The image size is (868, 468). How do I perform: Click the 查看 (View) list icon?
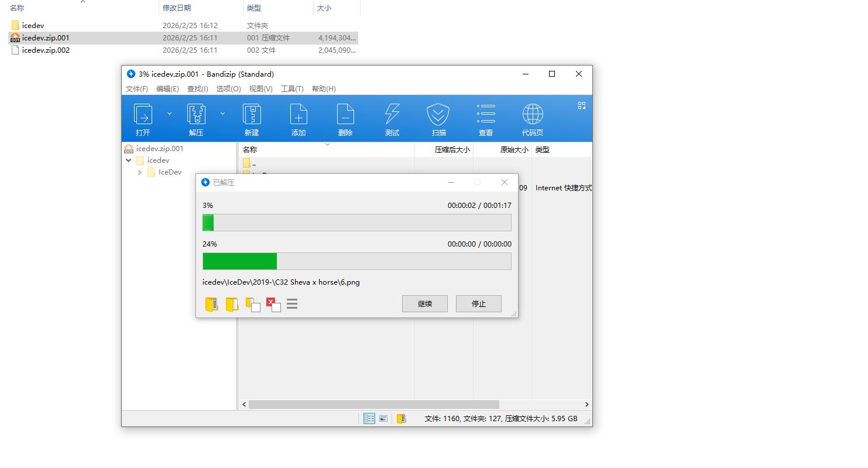click(x=485, y=114)
